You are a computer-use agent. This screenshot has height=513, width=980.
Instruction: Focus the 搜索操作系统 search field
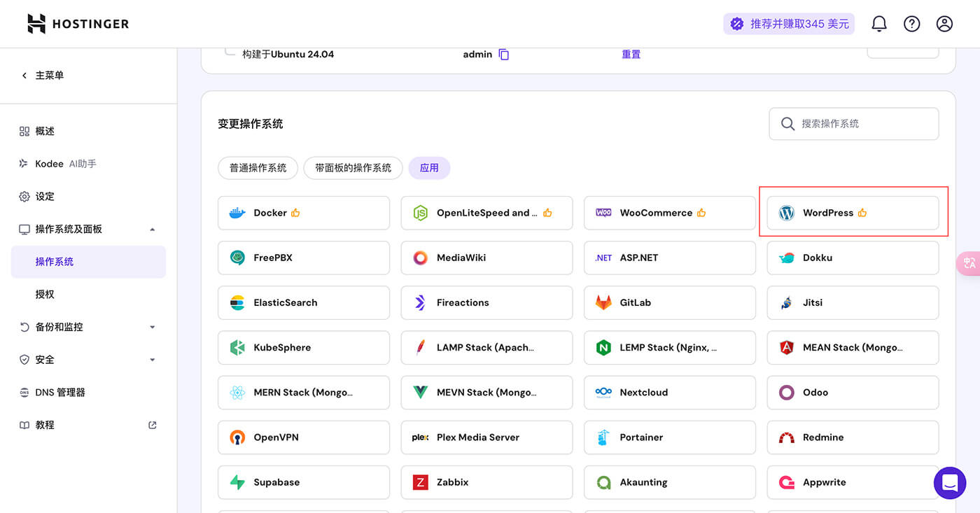[853, 124]
